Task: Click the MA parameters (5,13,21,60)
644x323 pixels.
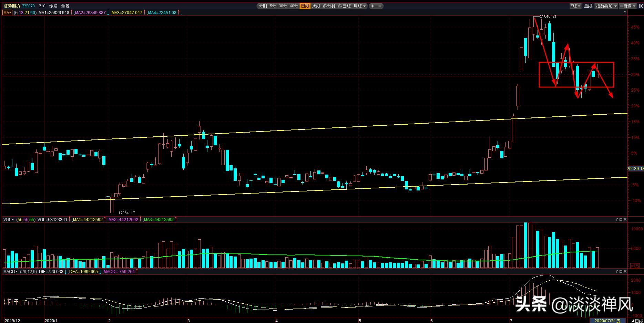Action: pos(25,13)
